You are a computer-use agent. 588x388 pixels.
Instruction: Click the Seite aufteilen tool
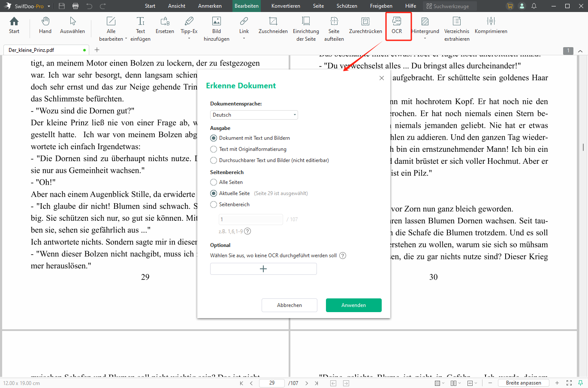(x=334, y=29)
